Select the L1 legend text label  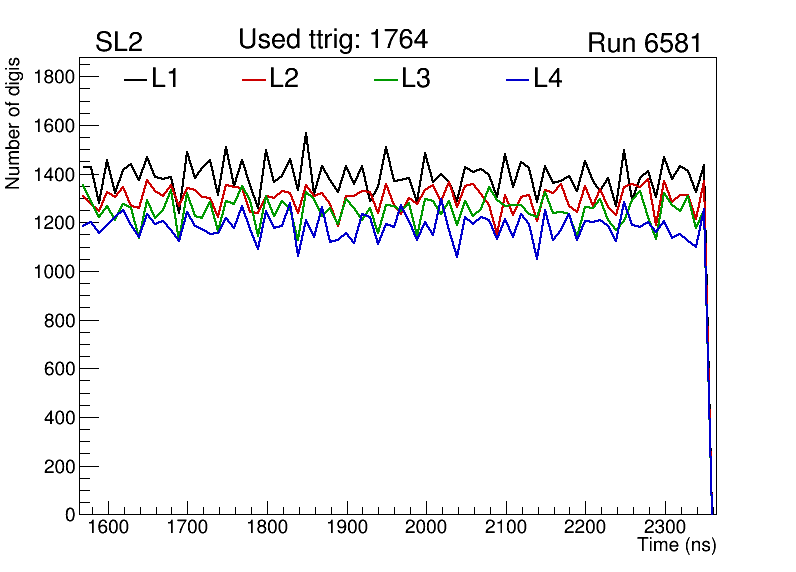tap(165, 79)
